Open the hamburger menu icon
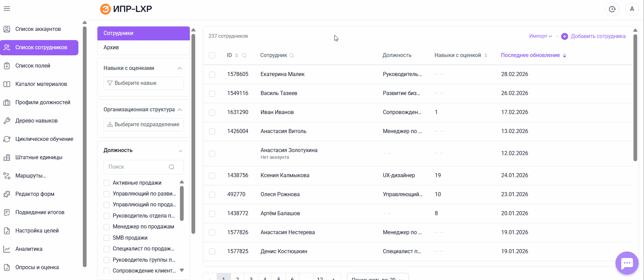Screen dimensions: 644x280 (7, 9)
